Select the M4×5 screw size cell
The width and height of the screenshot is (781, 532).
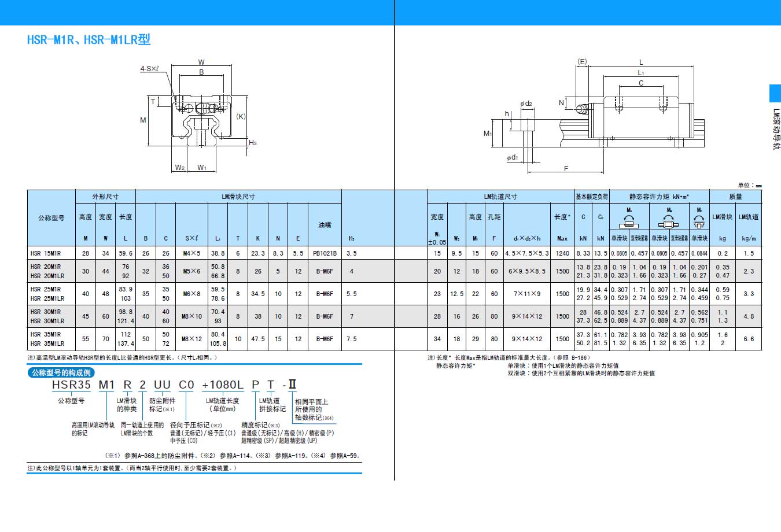(x=191, y=253)
